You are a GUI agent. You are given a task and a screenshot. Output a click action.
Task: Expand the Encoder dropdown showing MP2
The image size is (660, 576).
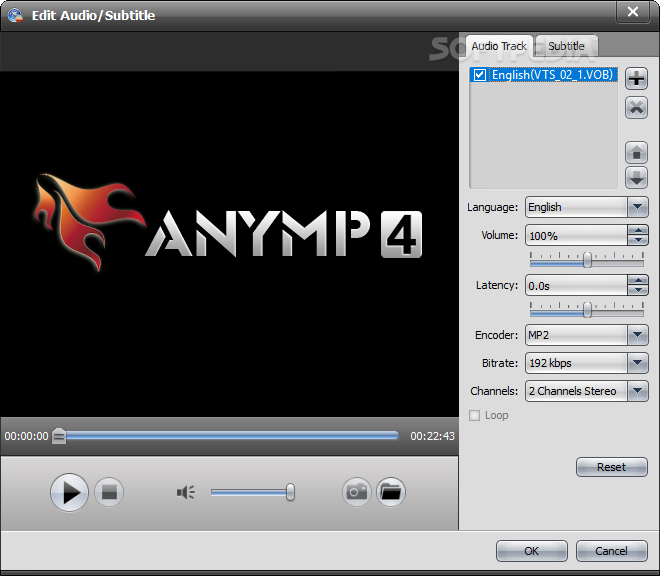[x=637, y=335]
